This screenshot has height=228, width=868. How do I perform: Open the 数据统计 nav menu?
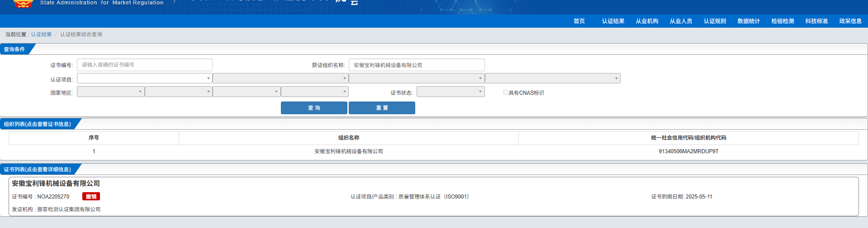[x=749, y=21]
